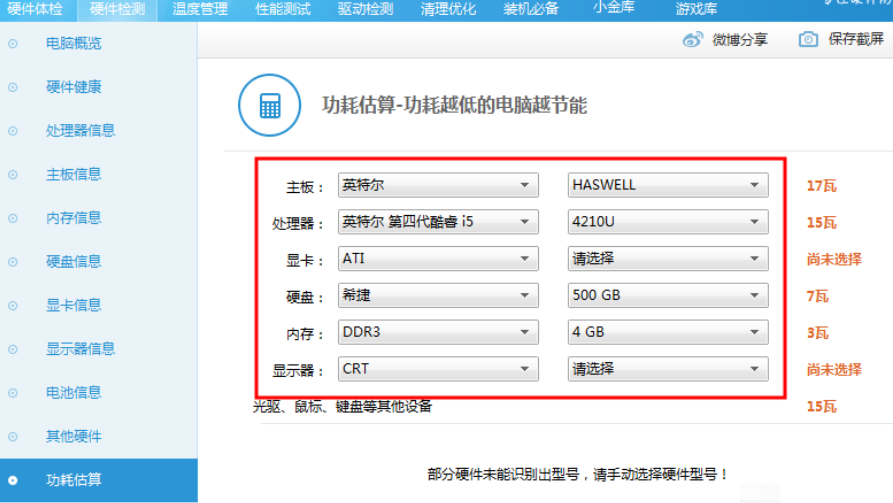Select 功耗估算 in the sidebar
The width and height of the screenshot is (893, 503).
click(99, 480)
